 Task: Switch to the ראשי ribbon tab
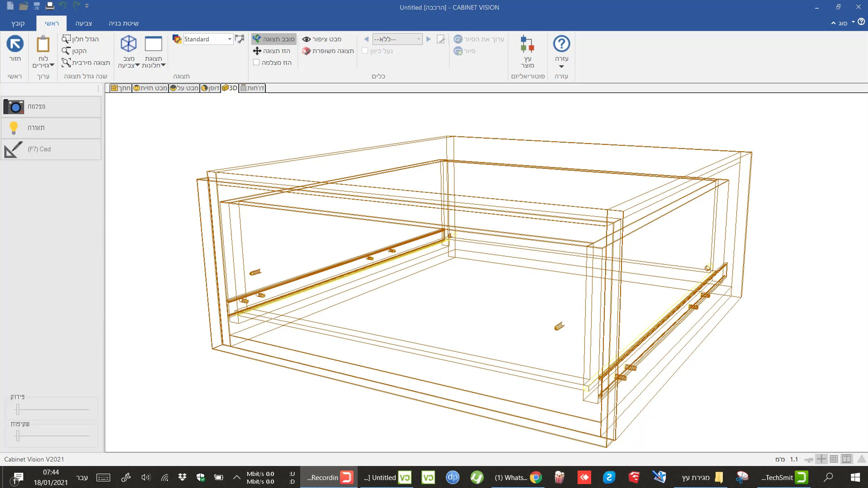[52, 23]
